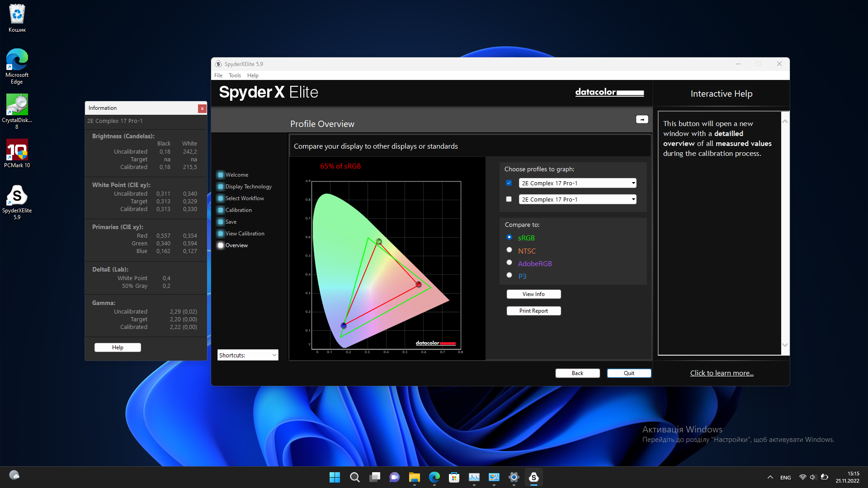The image size is (868, 488).
Task: Open Task View on the taskbar
Action: coord(375,477)
